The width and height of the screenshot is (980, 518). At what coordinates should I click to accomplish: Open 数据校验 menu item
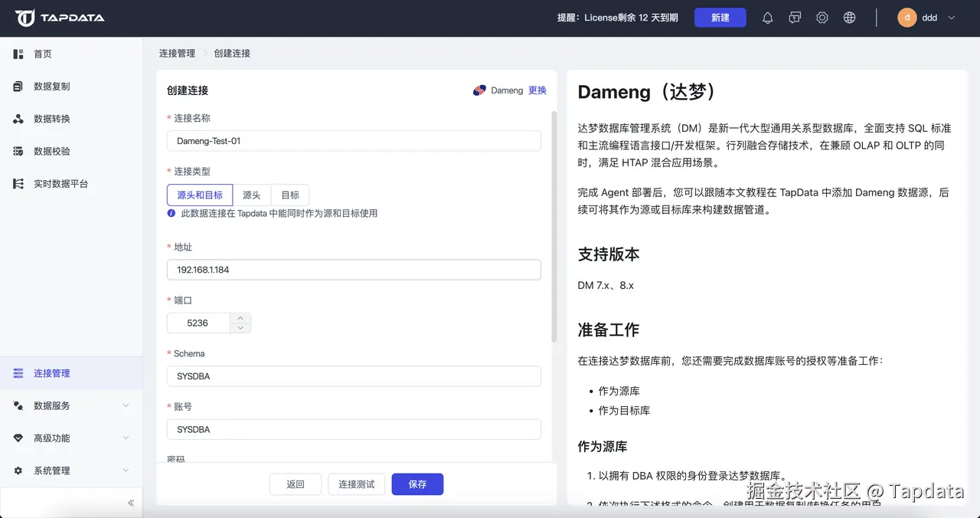[x=71, y=152]
